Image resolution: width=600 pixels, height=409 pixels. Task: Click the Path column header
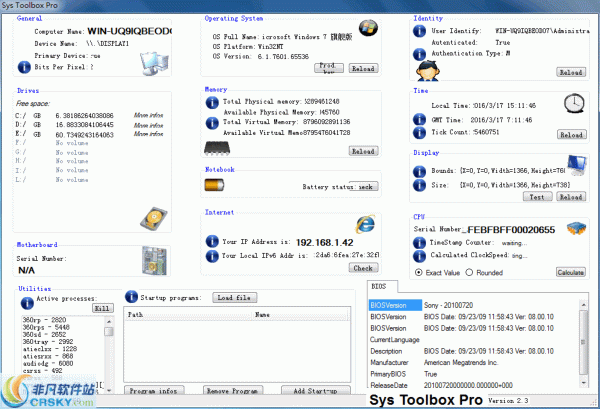(189, 314)
